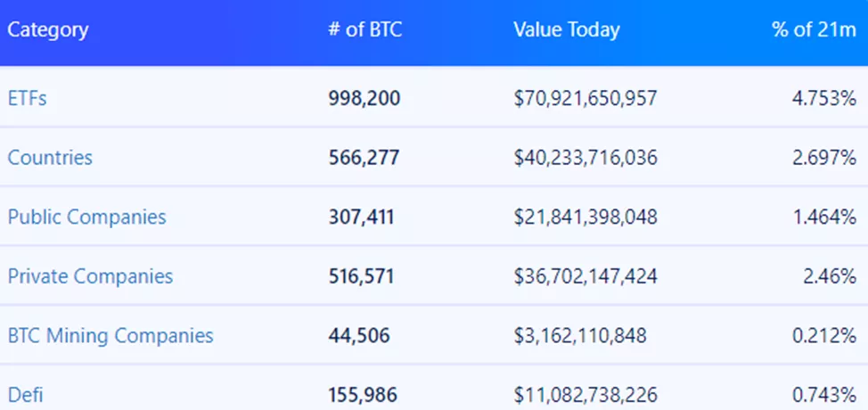Open the ETFs category link
This screenshot has width=868, height=410.
pyautogui.click(x=27, y=98)
